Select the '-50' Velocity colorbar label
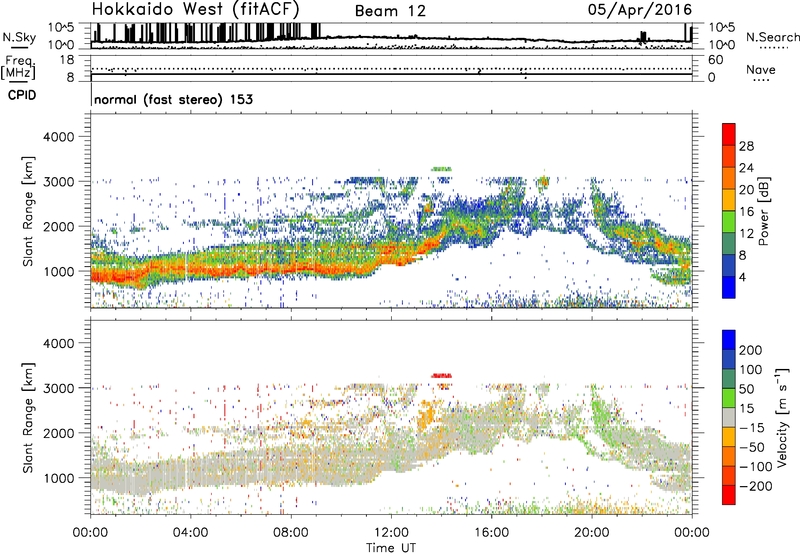The height and width of the screenshot is (554, 800). click(x=752, y=447)
